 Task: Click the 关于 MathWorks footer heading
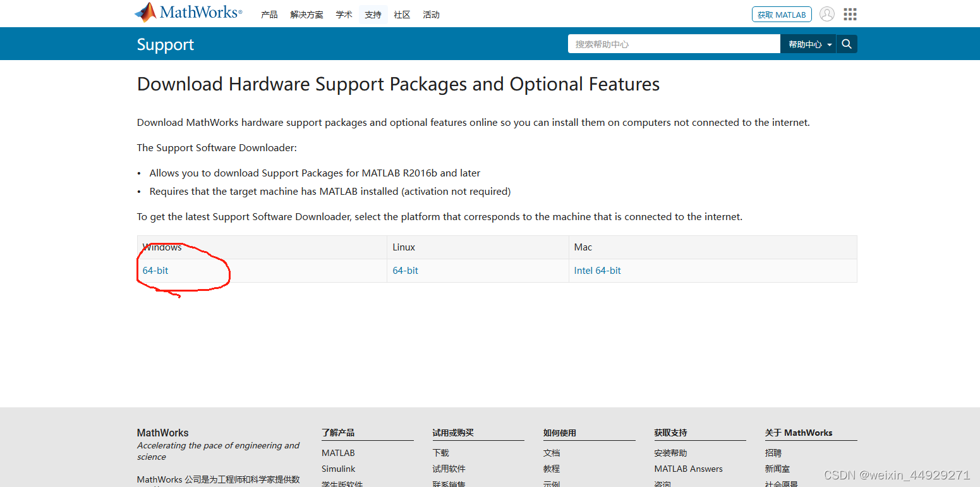pos(799,433)
